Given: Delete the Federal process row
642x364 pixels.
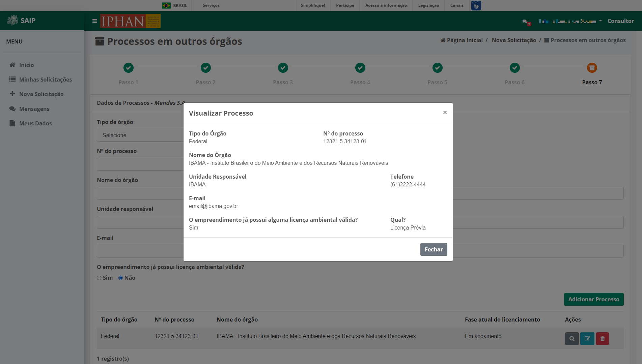Looking at the screenshot, I should pyautogui.click(x=602, y=339).
